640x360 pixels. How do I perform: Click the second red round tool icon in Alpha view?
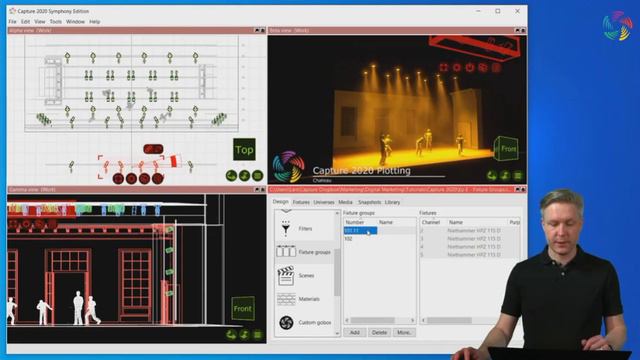(x=131, y=178)
